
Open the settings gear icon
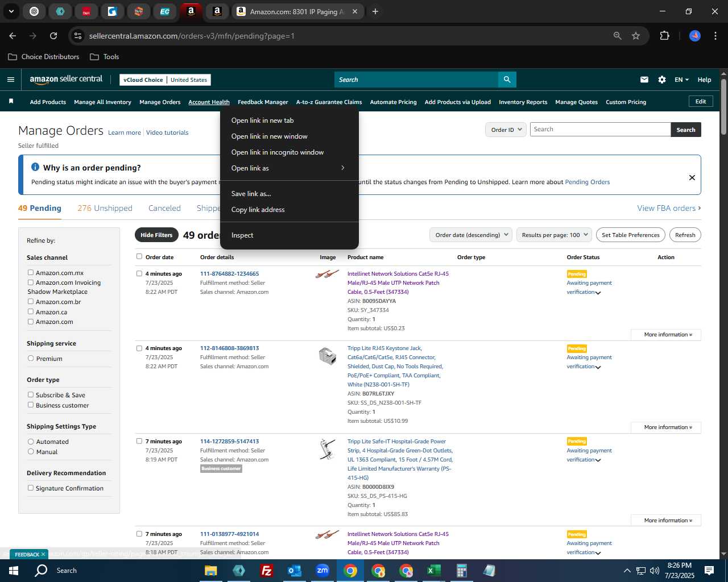point(662,80)
